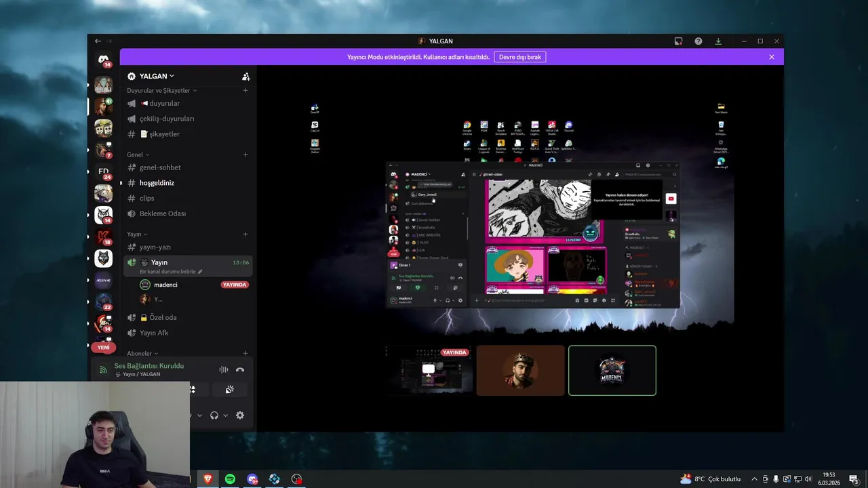Select the crowned bearded avatar participant tile
The height and width of the screenshot is (488, 868).
coord(521,370)
